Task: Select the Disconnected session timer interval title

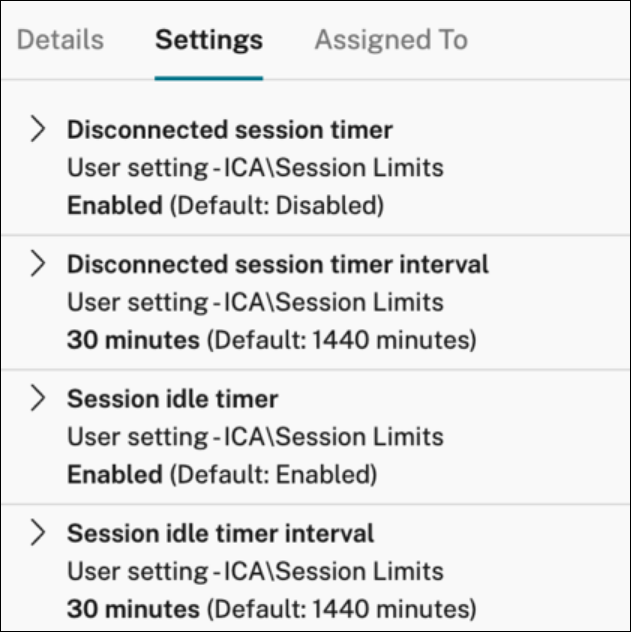Action: tap(278, 264)
